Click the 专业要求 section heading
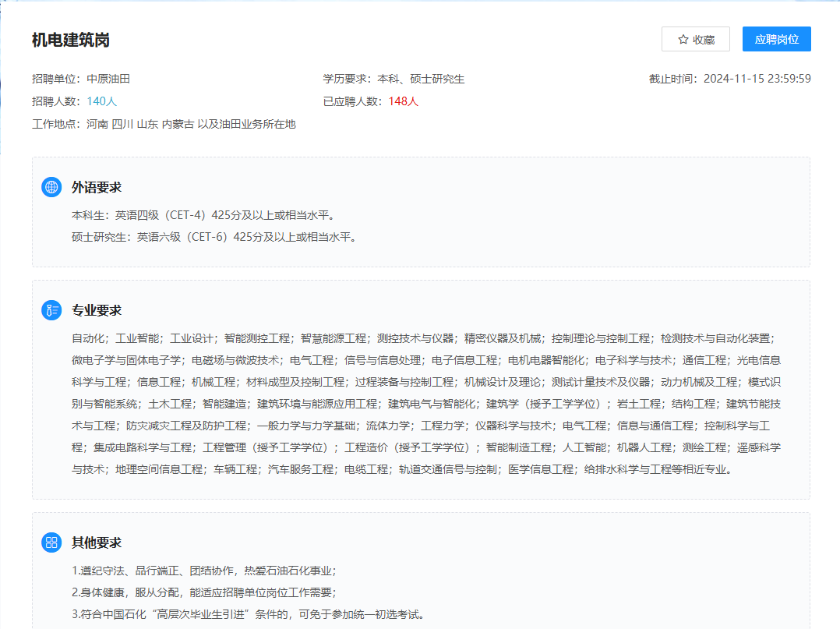 click(96, 309)
